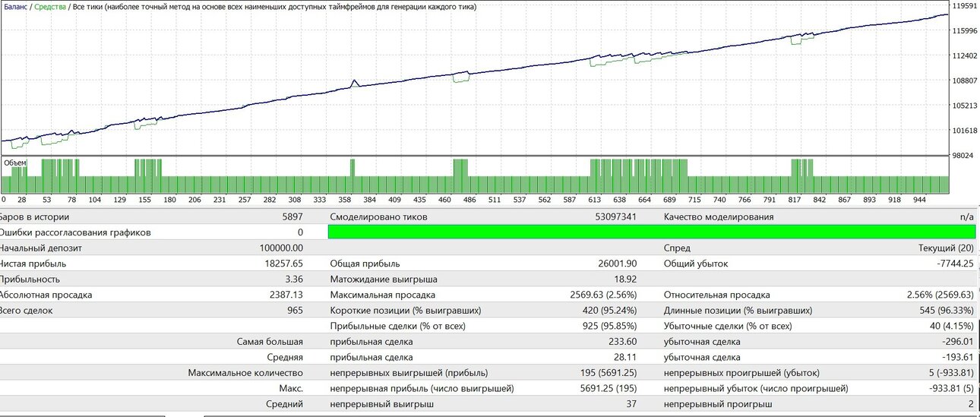The height and width of the screenshot is (417, 980).
Task: Click the 'Средства' legend label
Action: [x=51, y=7]
